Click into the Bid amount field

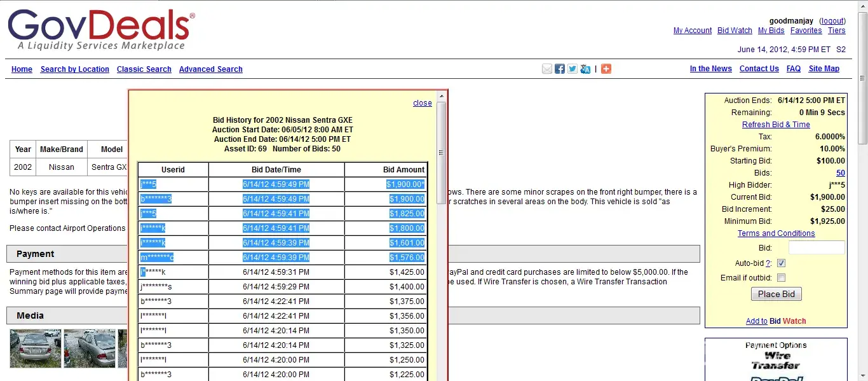tap(817, 248)
